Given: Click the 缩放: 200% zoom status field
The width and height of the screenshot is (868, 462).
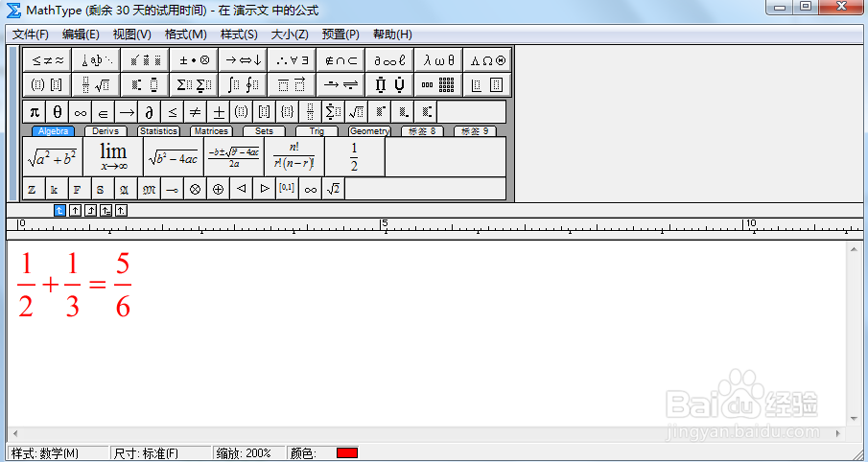Looking at the screenshot, I should click(x=248, y=453).
